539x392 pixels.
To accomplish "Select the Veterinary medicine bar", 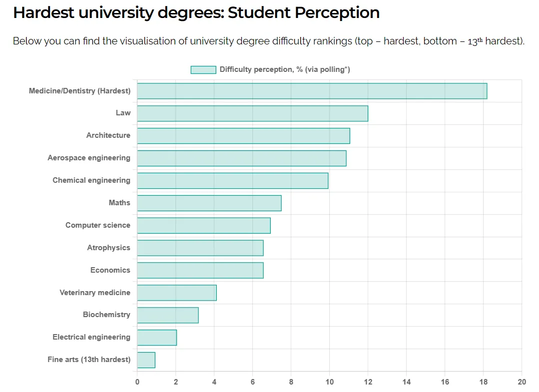I will (176, 293).
